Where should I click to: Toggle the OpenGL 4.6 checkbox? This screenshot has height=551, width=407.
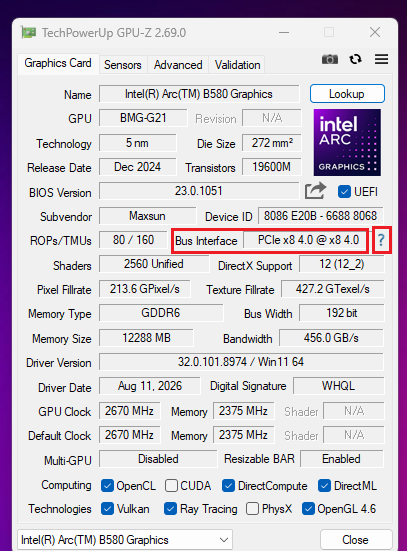point(308,509)
